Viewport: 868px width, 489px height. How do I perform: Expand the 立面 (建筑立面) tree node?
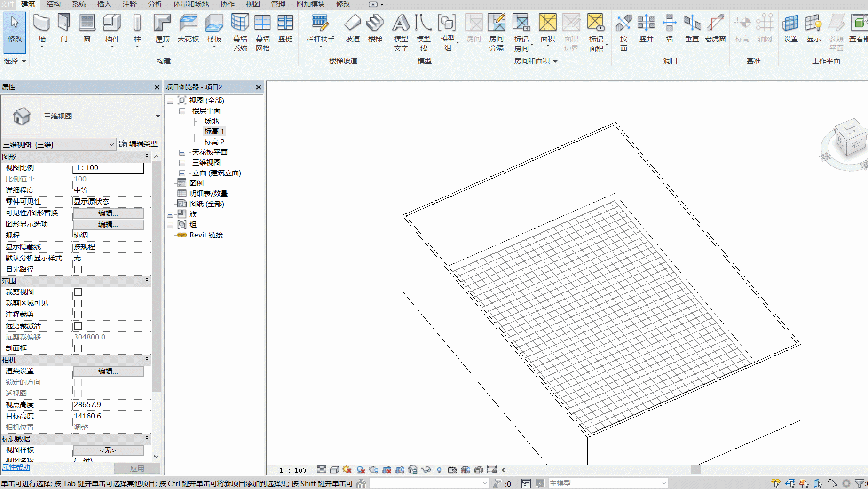point(182,173)
